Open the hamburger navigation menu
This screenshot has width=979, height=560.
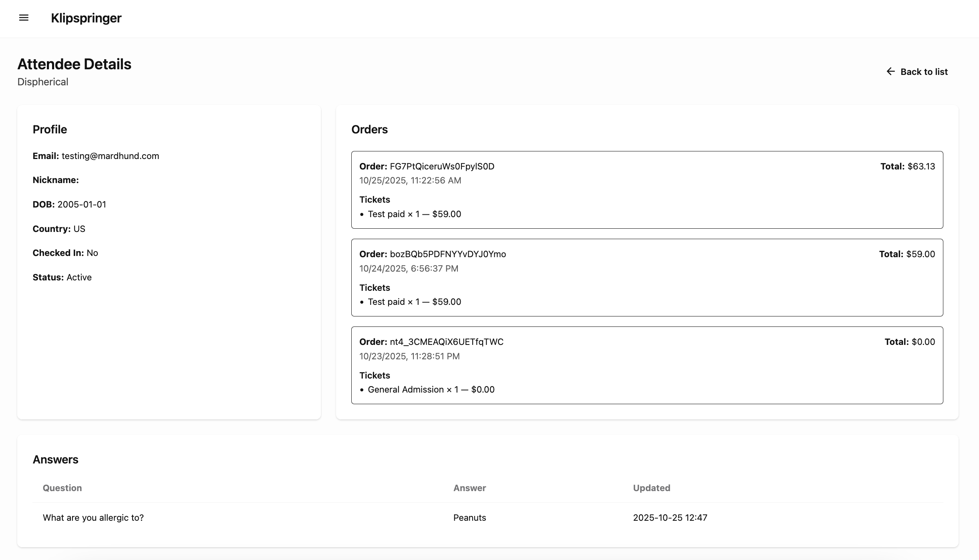(24, 18)
